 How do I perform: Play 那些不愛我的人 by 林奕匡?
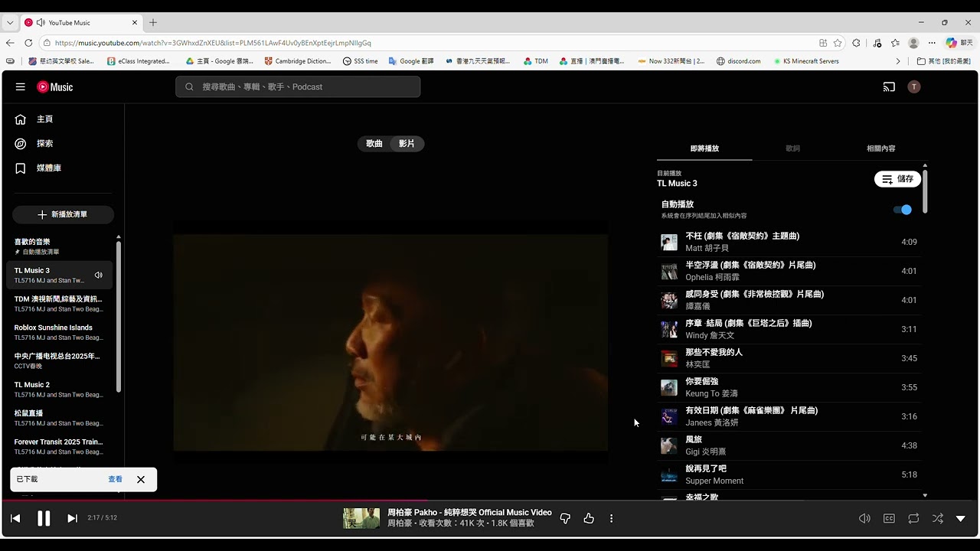click(789, 358)
